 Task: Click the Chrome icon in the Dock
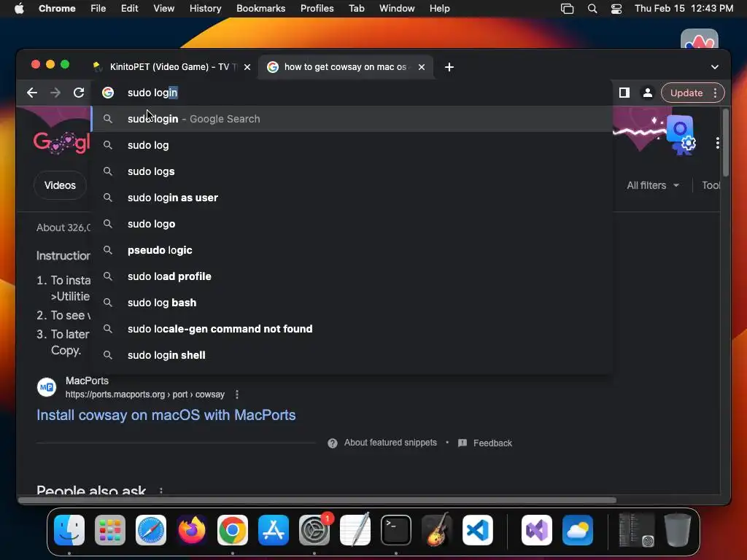233,530
